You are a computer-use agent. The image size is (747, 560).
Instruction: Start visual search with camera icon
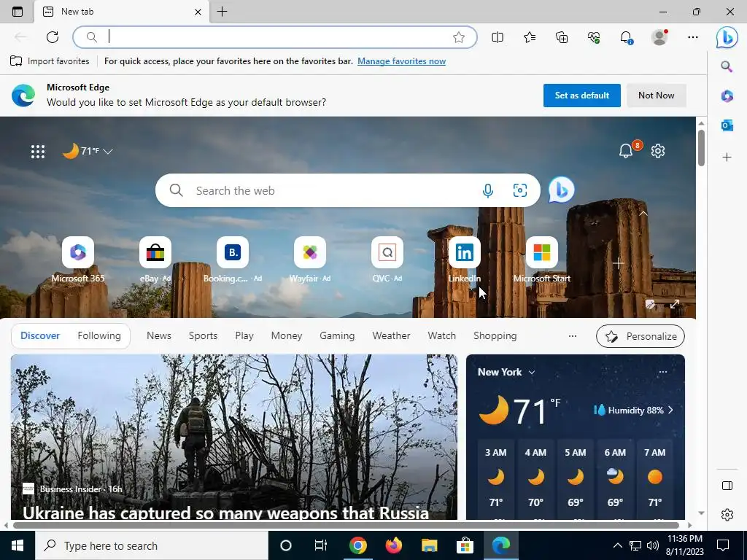pyautogui.click(x=519, y=190)
